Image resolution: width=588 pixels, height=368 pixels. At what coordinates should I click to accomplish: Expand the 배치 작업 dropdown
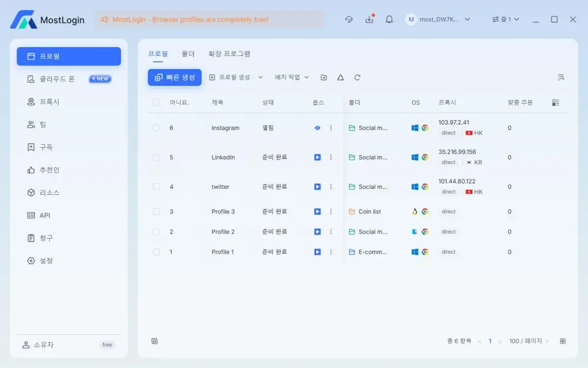(x=292, y=78)
